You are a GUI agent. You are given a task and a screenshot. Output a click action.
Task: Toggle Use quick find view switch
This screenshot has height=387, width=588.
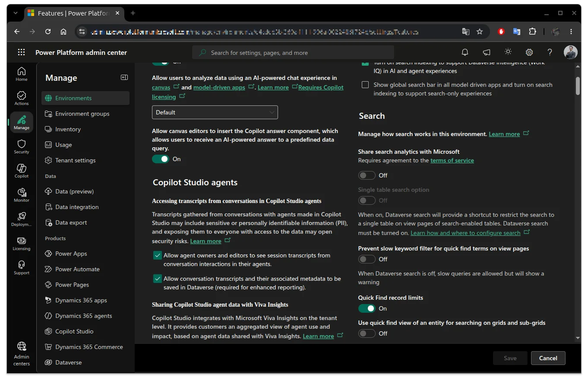(x=367, y=333)
